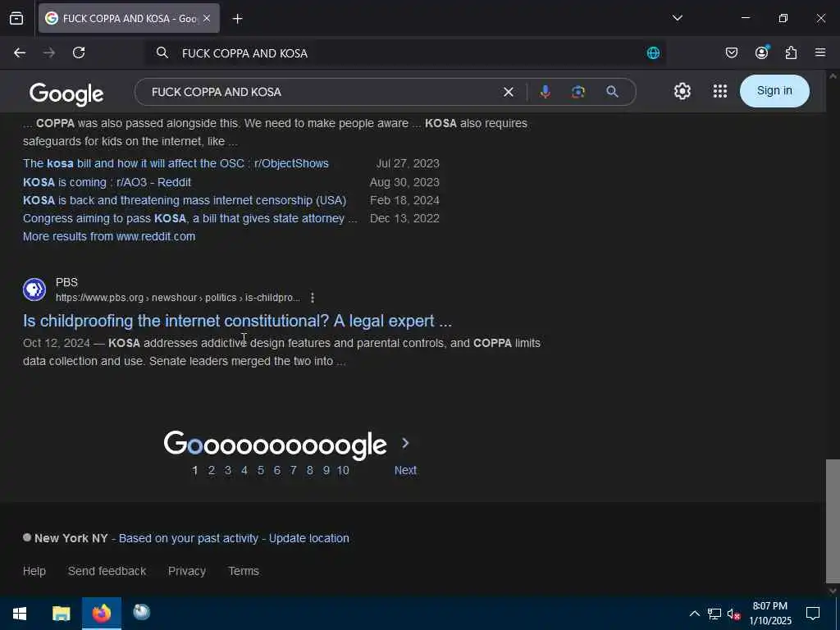Viewport: 840px width, 630px height.
Task: Click 'Based on your past activity' link
Action: (189, 538)
